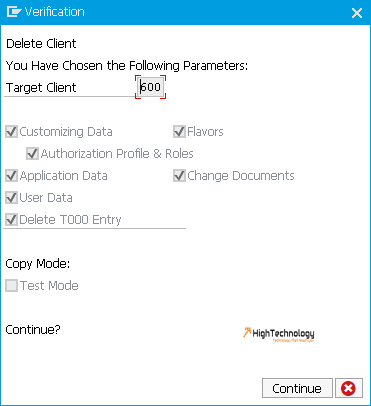Focus the Target Client field showing 600
This screenshot has width=371, height=406.
150,87
